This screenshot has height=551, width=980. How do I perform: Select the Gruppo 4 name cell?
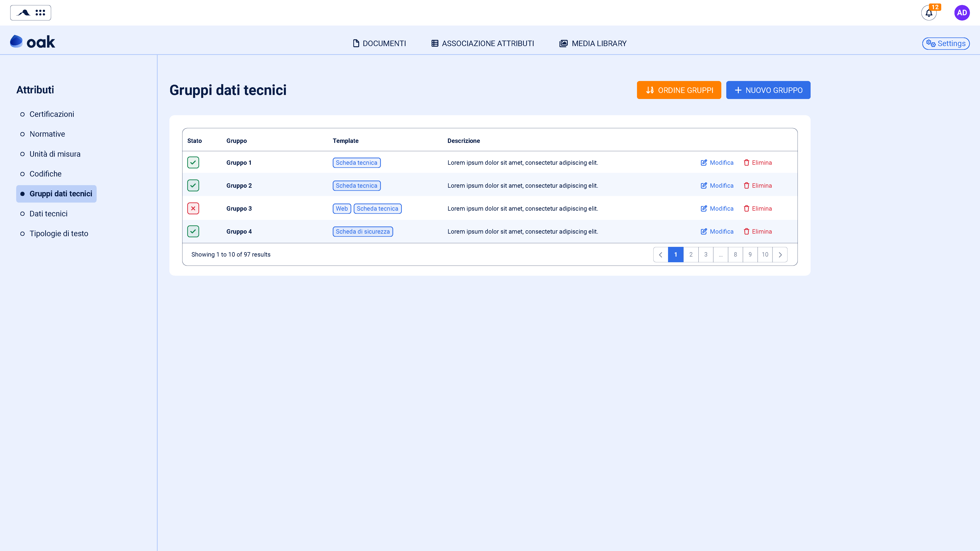pyautogui.click(x=239, y=232)
